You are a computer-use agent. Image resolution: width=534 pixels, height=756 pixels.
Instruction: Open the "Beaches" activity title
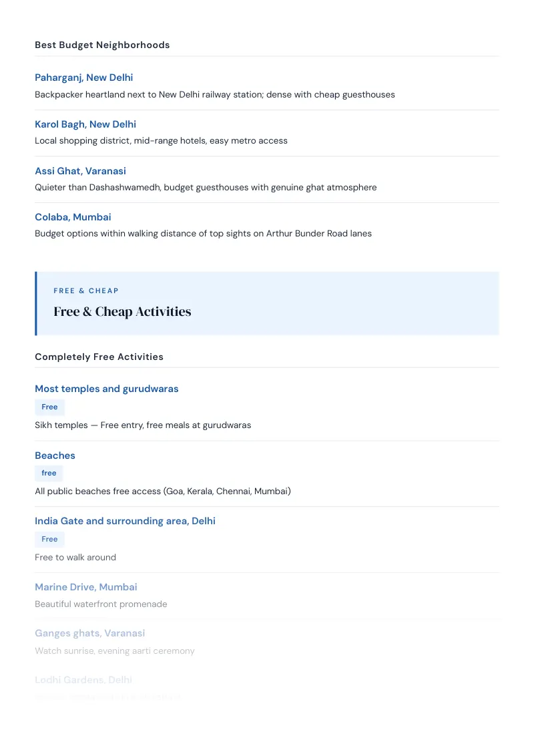point(55,455)
